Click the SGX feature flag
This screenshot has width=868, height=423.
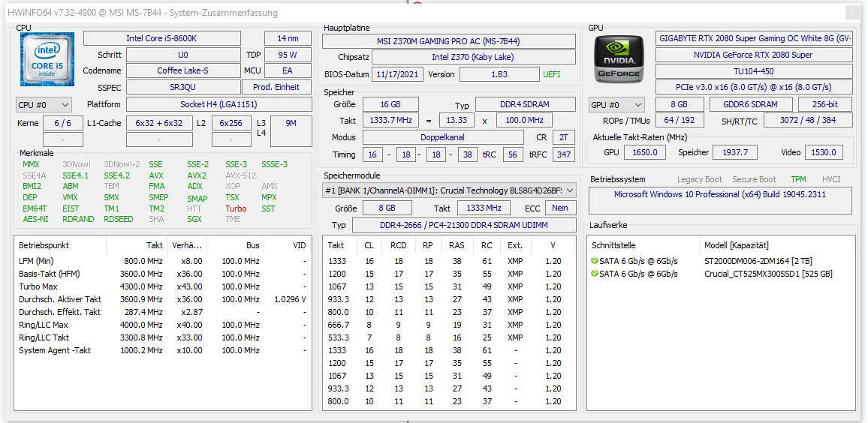(x=195, y=219)
